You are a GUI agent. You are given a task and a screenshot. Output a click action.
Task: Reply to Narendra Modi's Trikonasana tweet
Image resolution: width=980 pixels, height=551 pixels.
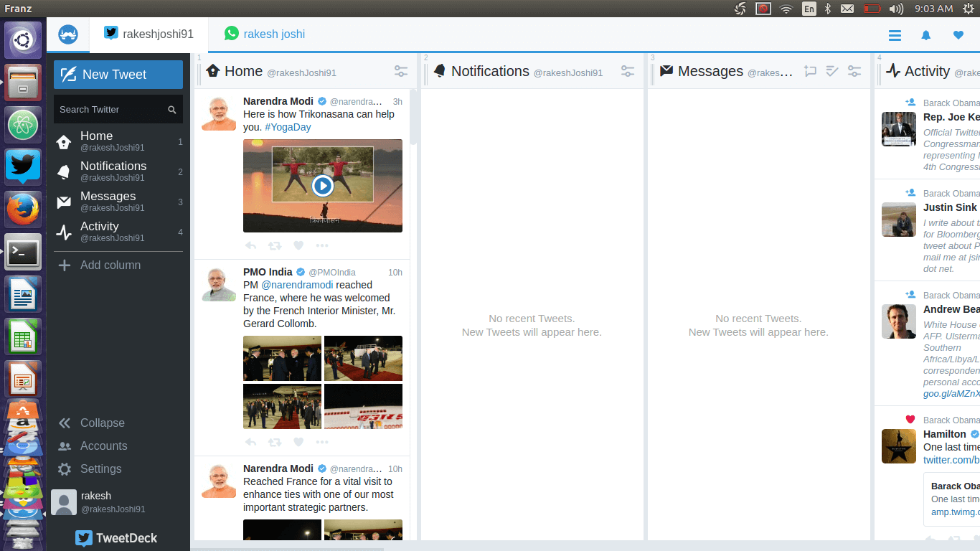tap(250, 245)
